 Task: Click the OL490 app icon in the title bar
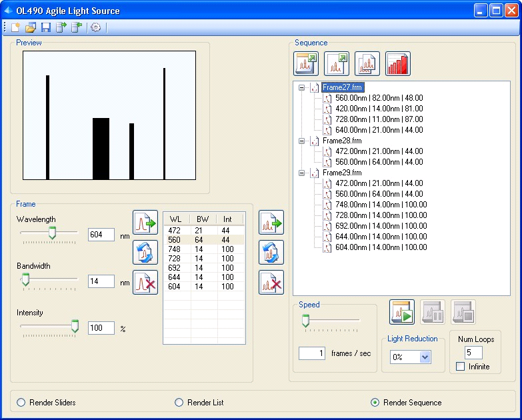(8, 10)
